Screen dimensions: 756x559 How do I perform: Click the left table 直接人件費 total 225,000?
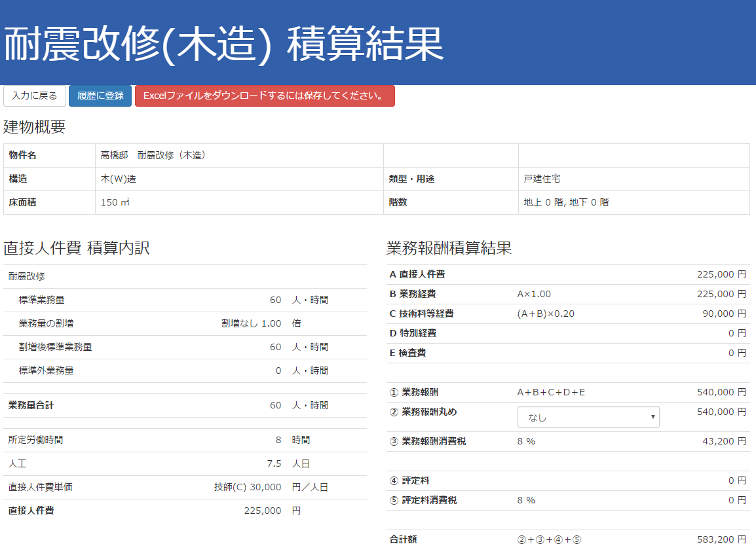(262, 511)
